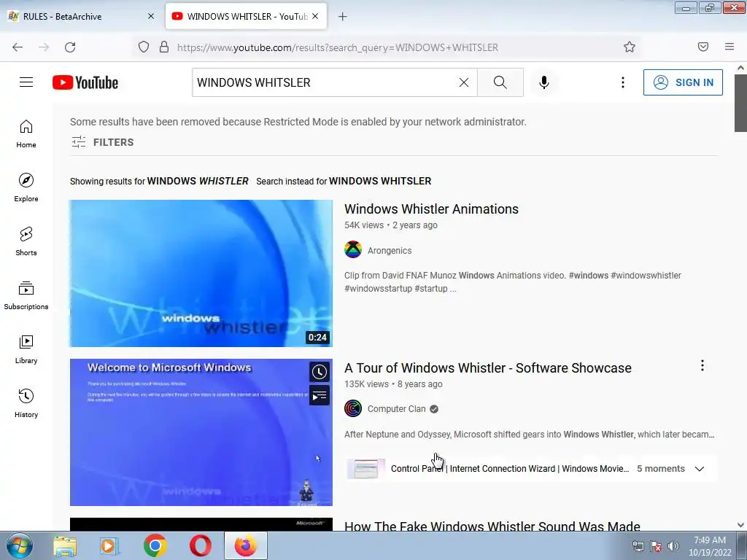
Task: Open the Control Panel moment thumbnail
Action: point(365,469)
